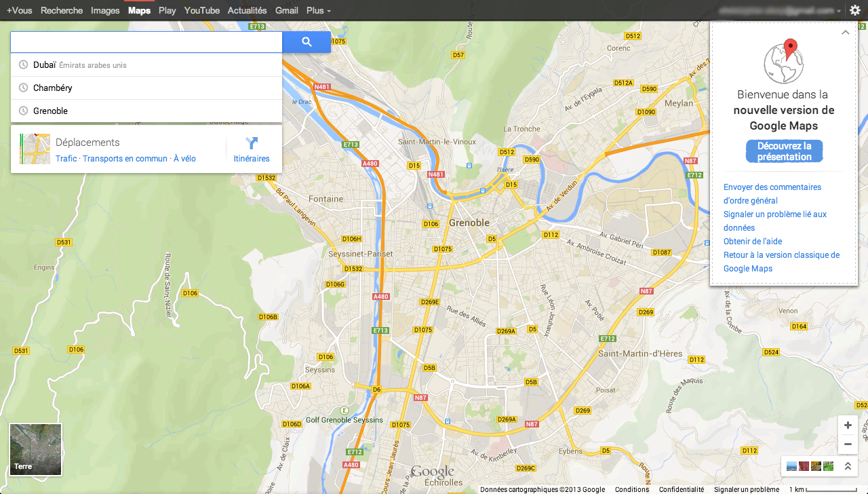Click Découvrez la présentation button

pos(785,151)
